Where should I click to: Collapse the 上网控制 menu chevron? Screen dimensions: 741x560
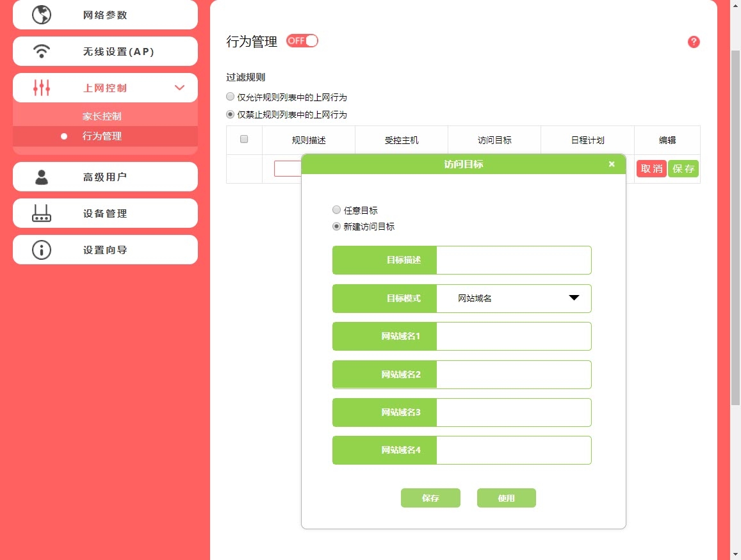[179, 87]
